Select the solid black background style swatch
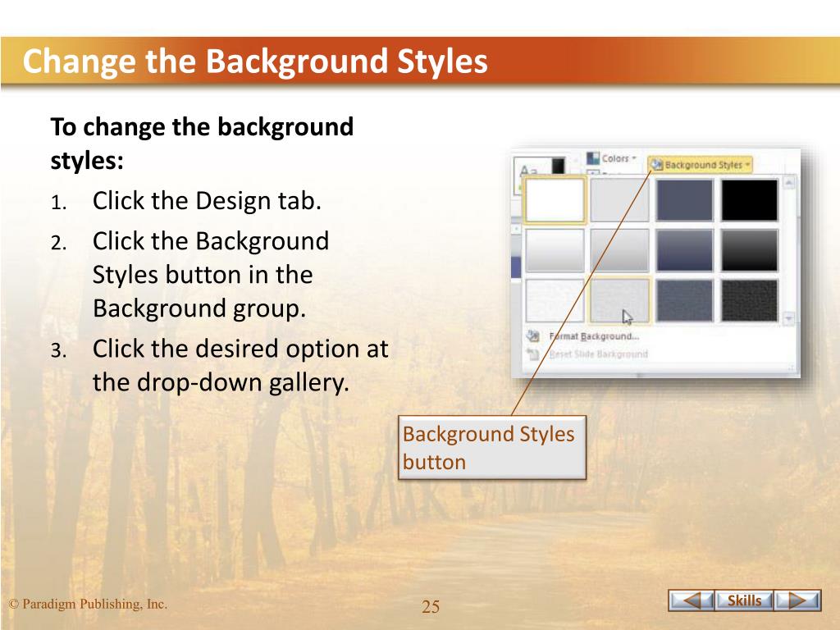 pyautogui.click(x=749, y=200)
